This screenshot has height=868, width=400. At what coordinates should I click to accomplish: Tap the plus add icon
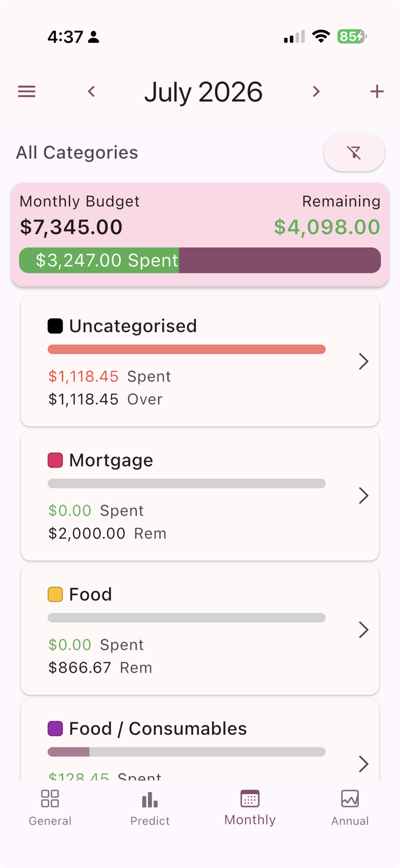tap(377, 92)
